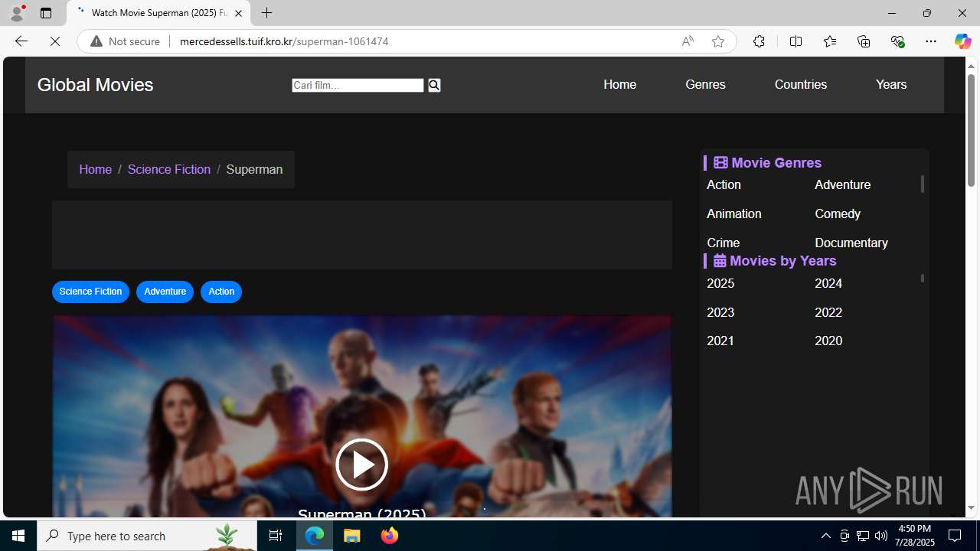Viewport: 980px width, 551px height.
Task: Open Comedy genre link
Action: [x=838, y=214]
